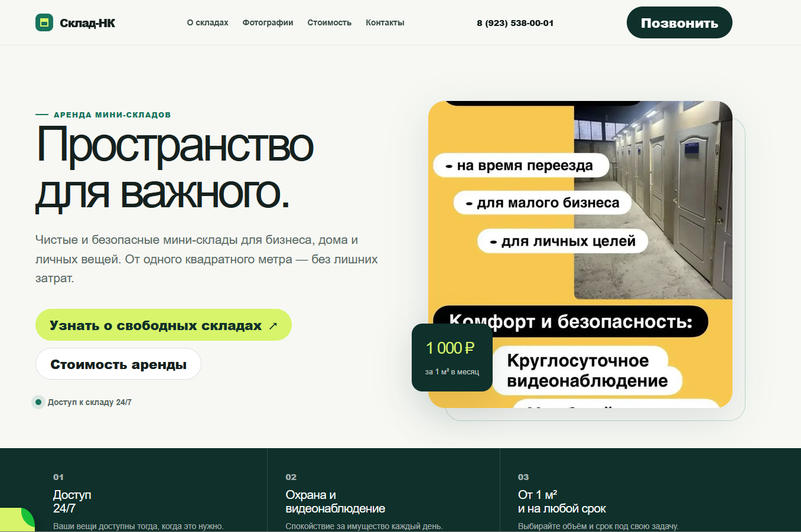The height and width of the screenshot is (532, 801).
Task: Click the Доступ к складу 24/7 text
Action: pyautogui.click(x=89, y=402)
